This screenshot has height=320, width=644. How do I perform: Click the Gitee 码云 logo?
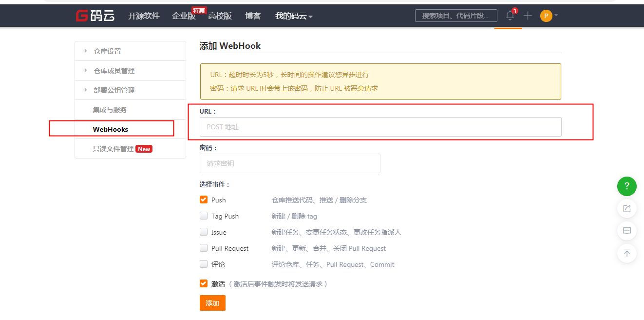click(95, 16)
